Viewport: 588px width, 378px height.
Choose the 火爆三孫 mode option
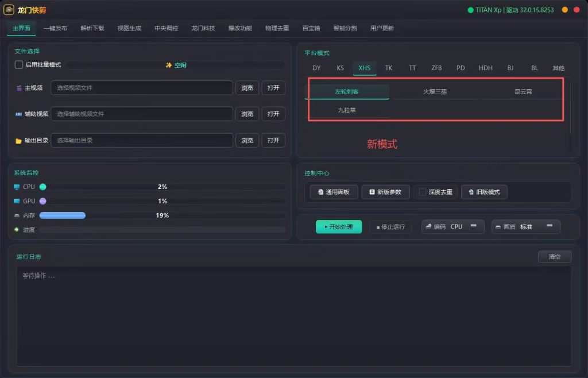click(435, 91)
